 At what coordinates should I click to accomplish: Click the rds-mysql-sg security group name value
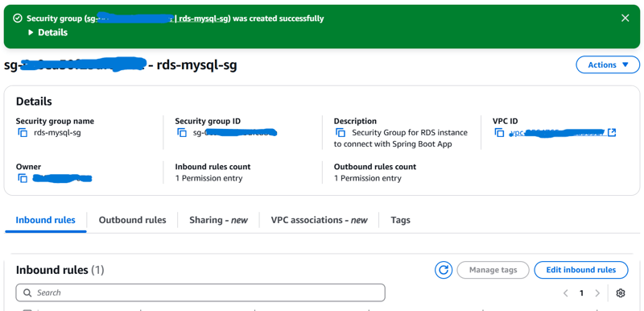(57, 133)
